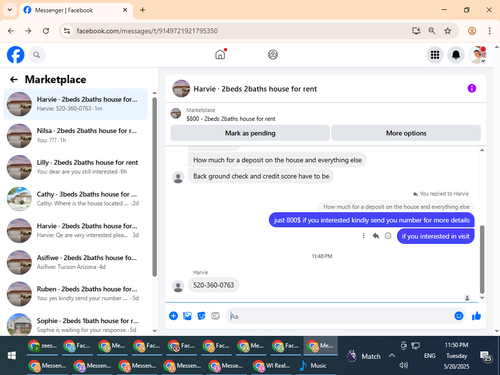Open the Facebook menu grid icon
This screenshot has height=375, width=500.
[435, 55]
